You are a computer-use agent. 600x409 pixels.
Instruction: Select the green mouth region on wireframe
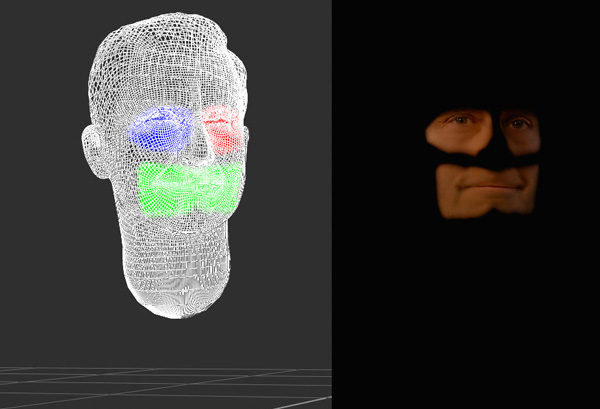point(190,187)
